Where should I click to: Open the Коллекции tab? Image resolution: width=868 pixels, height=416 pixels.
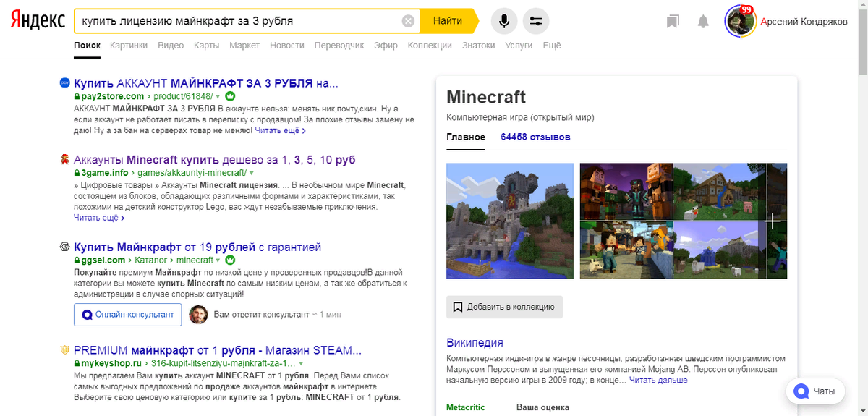(430, 45)
